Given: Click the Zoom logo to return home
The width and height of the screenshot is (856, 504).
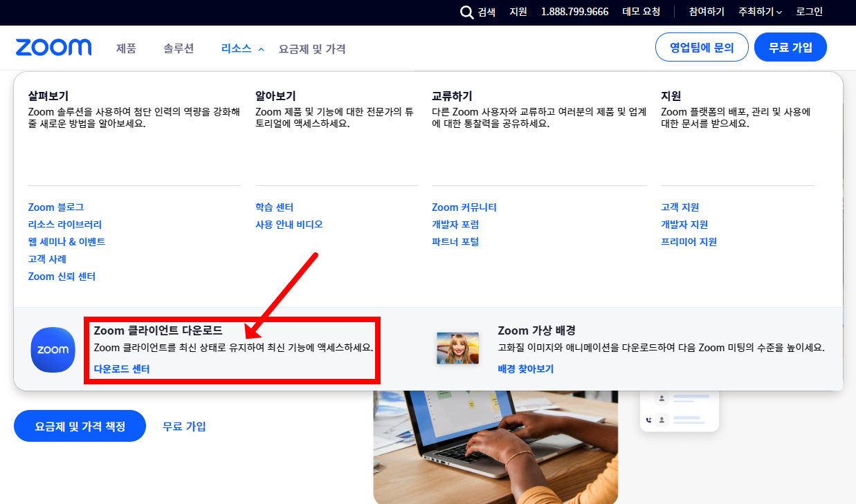Looking at the screenshot, I should tap(53, 46).
